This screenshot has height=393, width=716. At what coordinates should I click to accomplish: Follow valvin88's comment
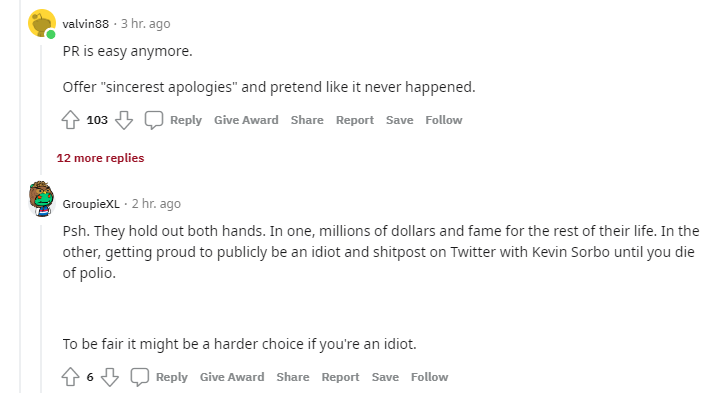(x=444, y=120)
